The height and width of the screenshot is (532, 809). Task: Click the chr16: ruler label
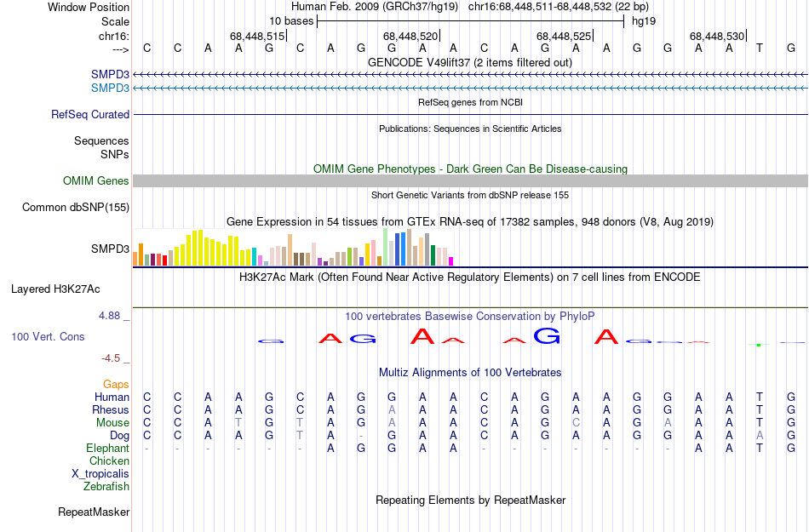114,36
